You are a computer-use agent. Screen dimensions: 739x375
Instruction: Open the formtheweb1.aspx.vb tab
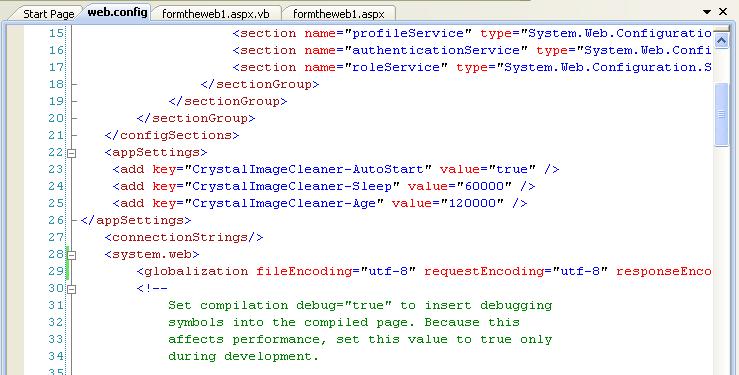click(x=216, y=14)
